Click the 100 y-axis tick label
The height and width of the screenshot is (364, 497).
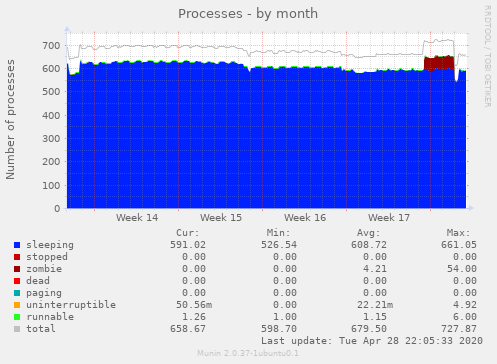coord(51,186)
